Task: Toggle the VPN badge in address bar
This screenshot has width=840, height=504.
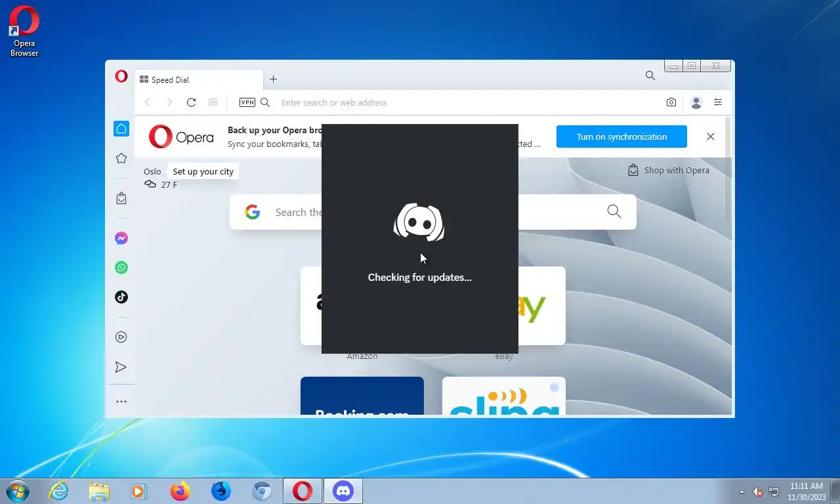Action: [x=247, y=102]
